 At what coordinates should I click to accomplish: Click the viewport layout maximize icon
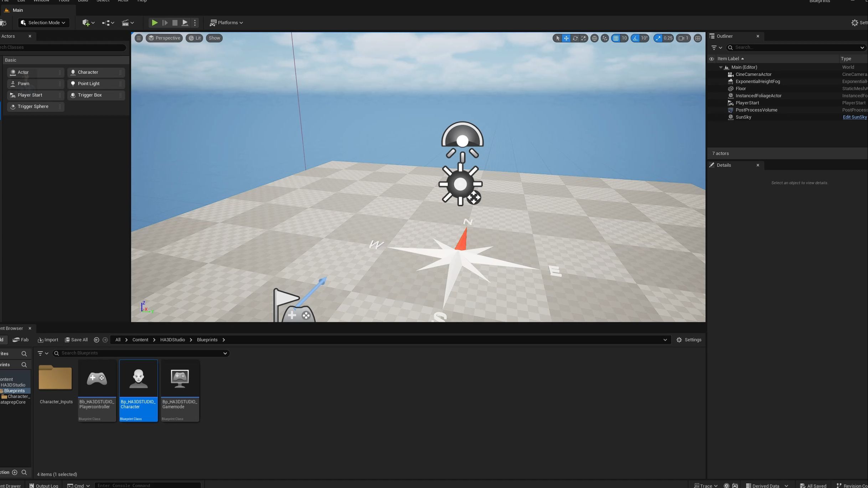698,38
